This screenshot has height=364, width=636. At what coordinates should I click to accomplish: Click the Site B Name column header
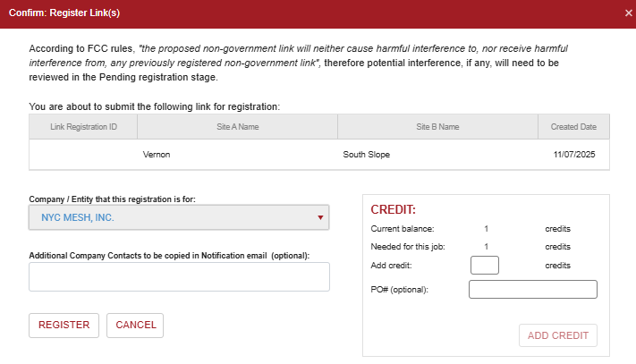437,127
